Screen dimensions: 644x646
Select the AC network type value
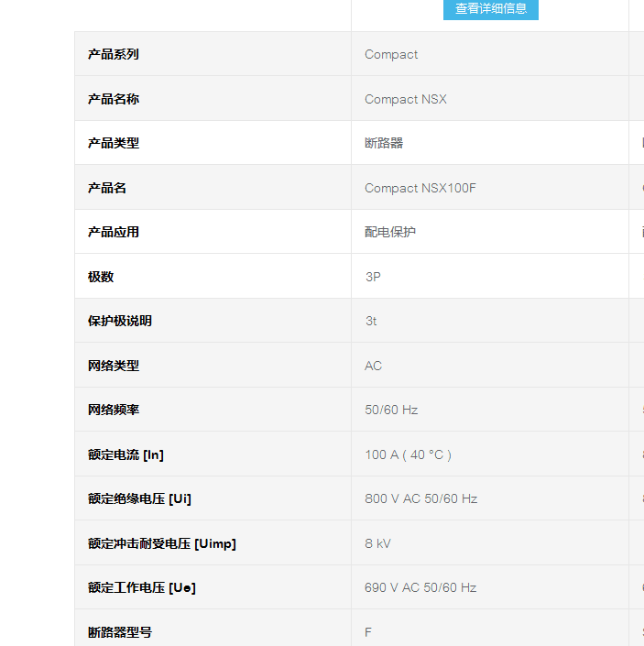[373, 366]
